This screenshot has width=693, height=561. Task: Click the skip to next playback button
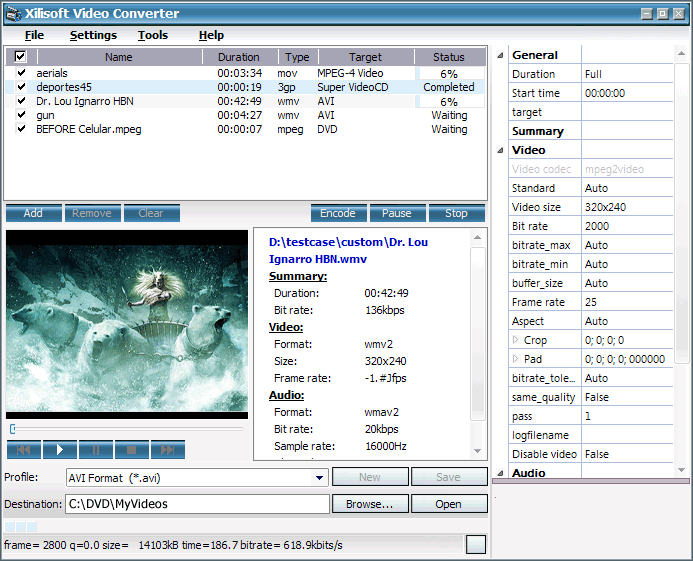click(168, 450)
